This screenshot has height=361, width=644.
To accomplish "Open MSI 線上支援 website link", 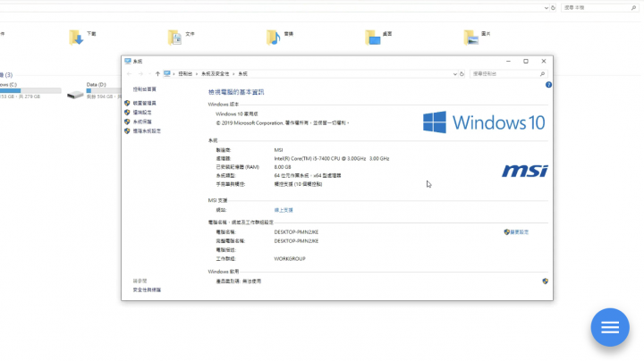I will [x=284, y=210].
